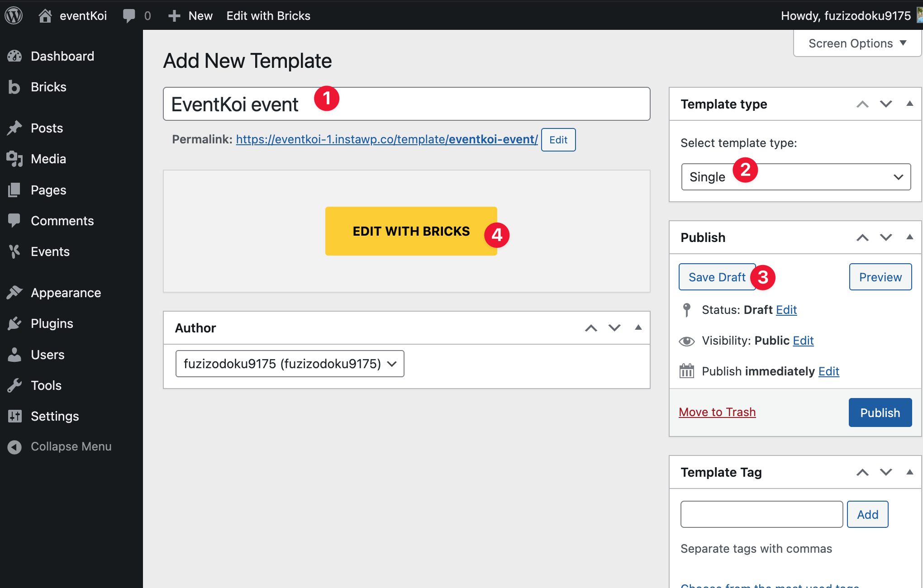Click Edit with Bricks in admin bar
The height and width of the screenshot is (588, 923).
(x=268, y=16)
